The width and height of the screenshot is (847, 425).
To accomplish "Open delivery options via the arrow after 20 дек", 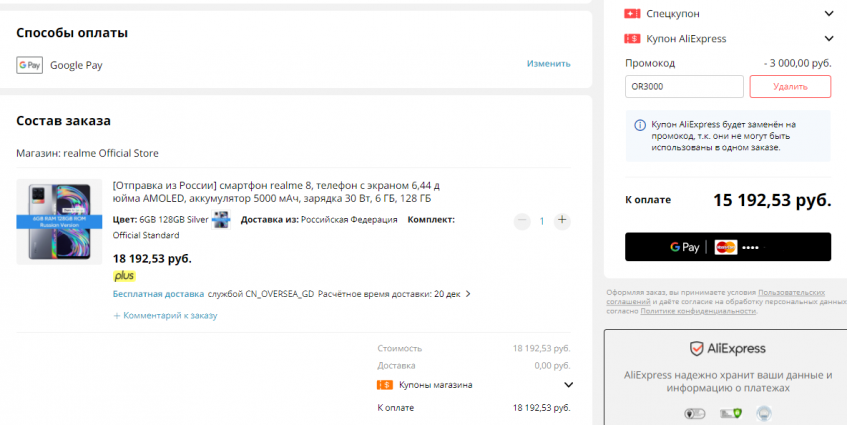I will click(x=468, y=295).
